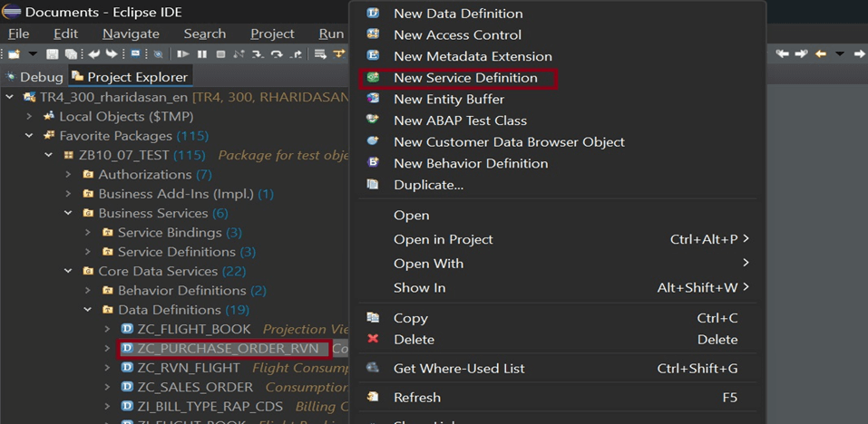Select ZC_SALES_ORDER data definition

(195, 388)
